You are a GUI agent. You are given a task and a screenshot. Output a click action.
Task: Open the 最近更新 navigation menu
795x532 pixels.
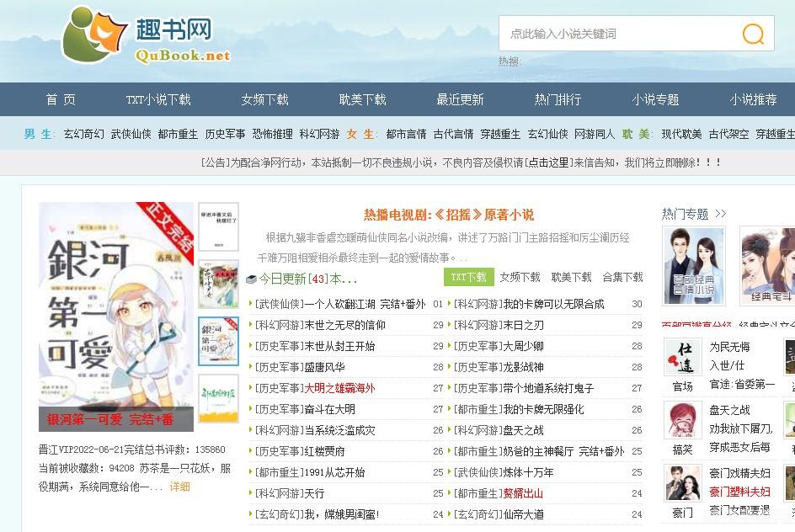[x=462, y=98]
